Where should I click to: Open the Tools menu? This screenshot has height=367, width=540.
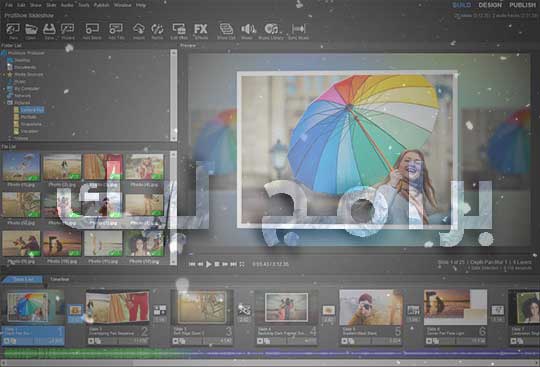click(x=84, y=5)
